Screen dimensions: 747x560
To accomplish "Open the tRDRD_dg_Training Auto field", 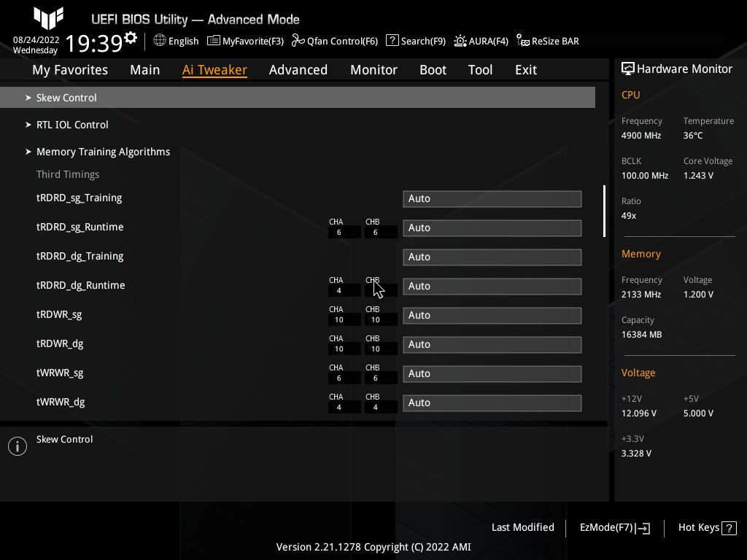I will (x=492, y=257).
